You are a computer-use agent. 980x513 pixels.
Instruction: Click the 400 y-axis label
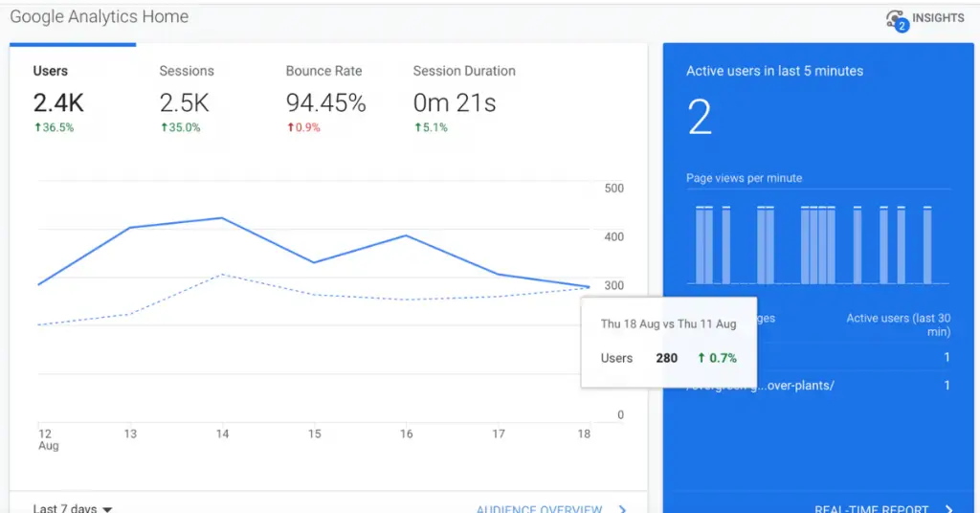[x=613, y=236]
